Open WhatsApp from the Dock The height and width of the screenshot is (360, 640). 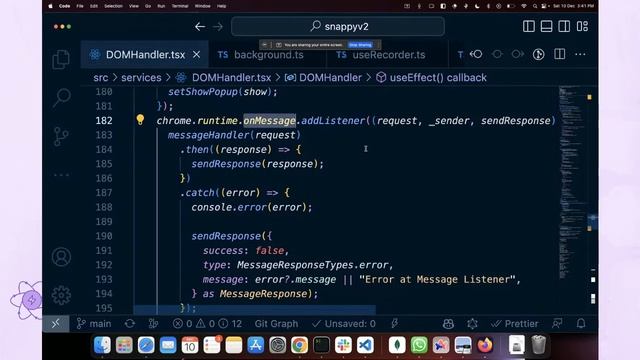[419, 345]
